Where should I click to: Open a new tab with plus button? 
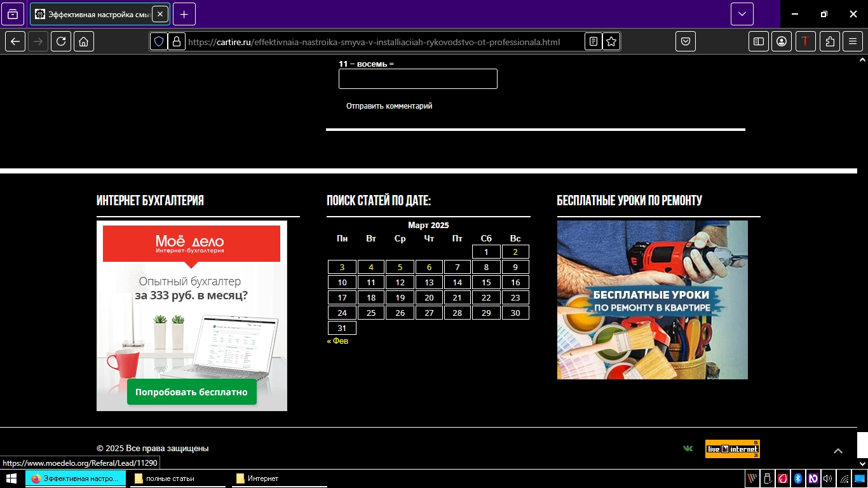pos(184,14)
